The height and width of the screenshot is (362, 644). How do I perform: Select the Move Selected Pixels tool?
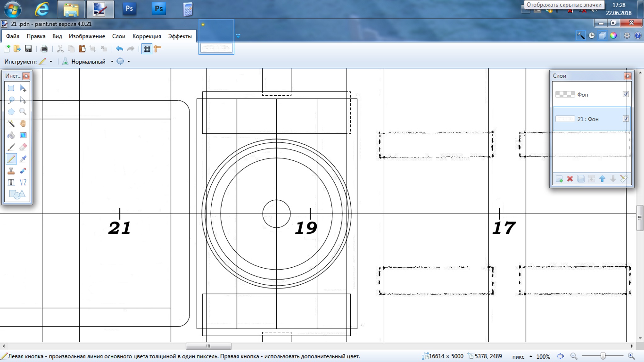pos(23,88)
